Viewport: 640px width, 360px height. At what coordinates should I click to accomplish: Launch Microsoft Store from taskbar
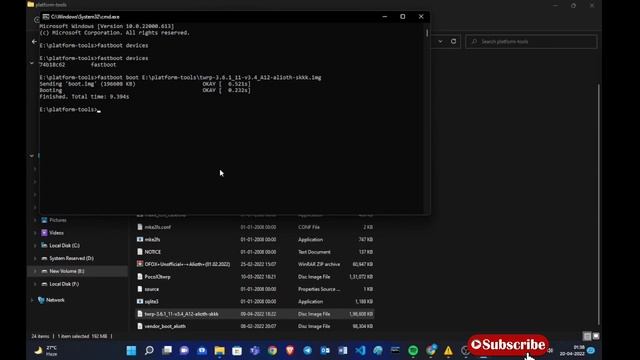[237, 350]
